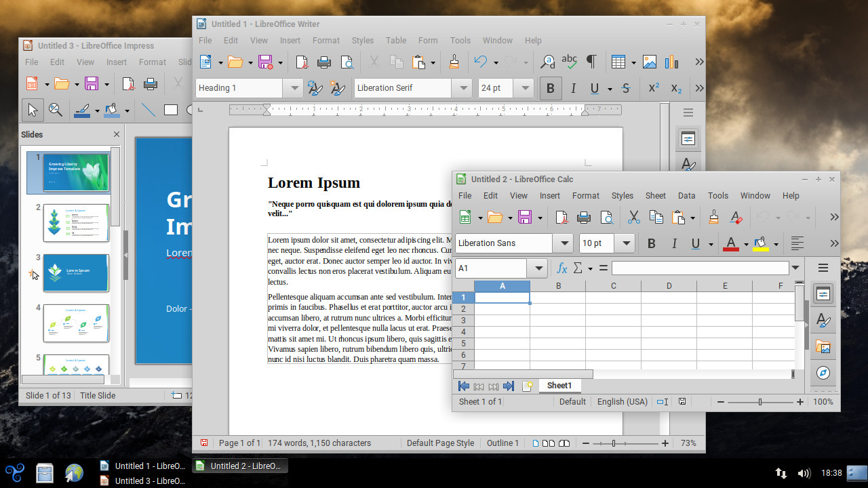Export Writer document as PDF
Image resolution: width=868 pixels, height=488 pixels.
[x=302, y=62]
